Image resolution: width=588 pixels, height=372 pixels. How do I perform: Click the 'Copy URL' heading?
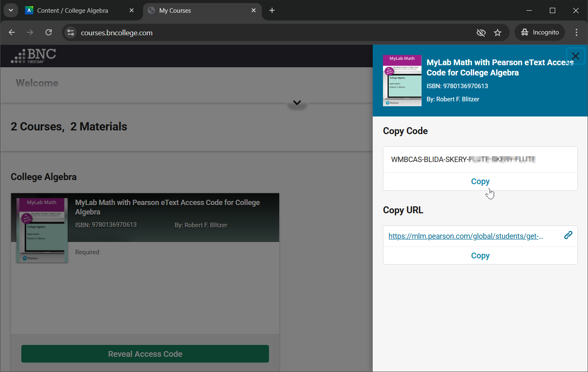click(403, 210)
